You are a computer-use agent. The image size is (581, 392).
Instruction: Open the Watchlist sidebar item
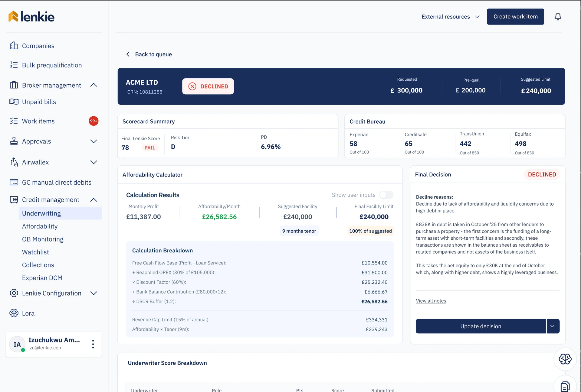tap(35, 252)
